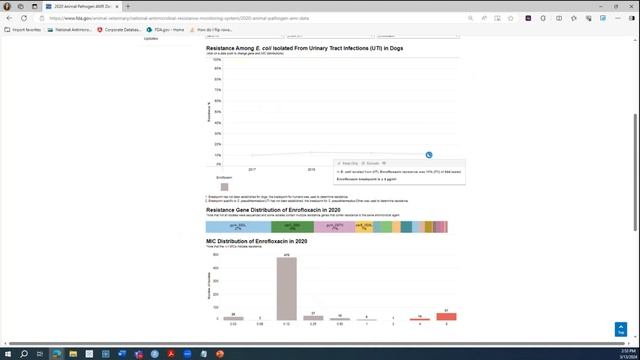The height and width of the screenshot is (360, 640).
Task: Open Task View on the taskbar
Action: point(40,354)
